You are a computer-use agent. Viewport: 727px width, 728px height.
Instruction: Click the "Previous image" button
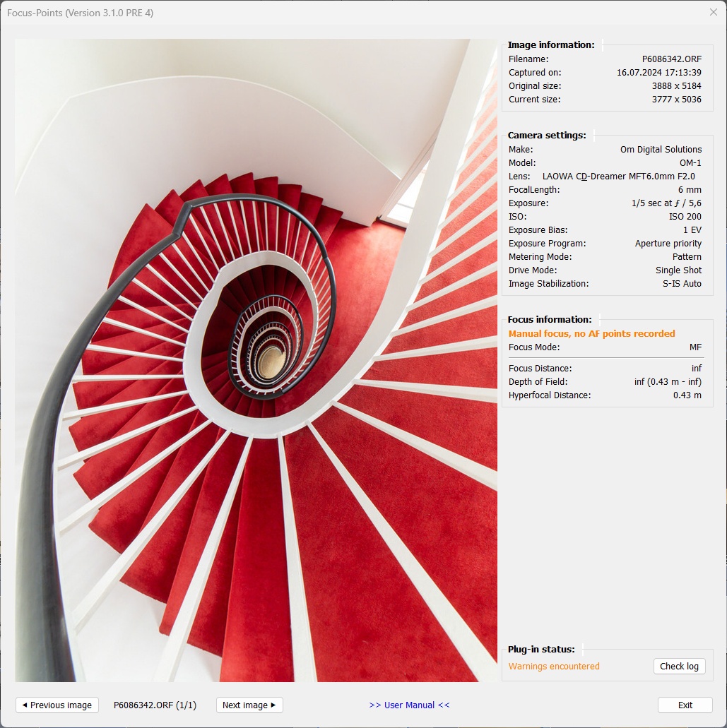[57, 705]
